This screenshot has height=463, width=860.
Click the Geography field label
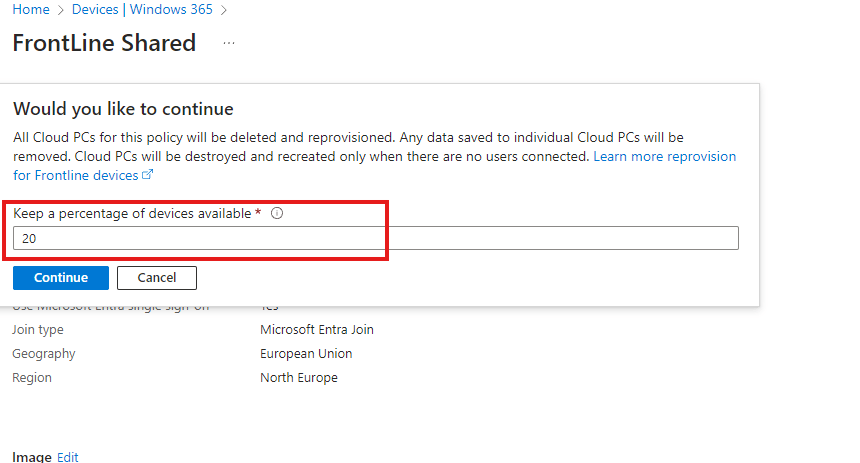point(43,353)
